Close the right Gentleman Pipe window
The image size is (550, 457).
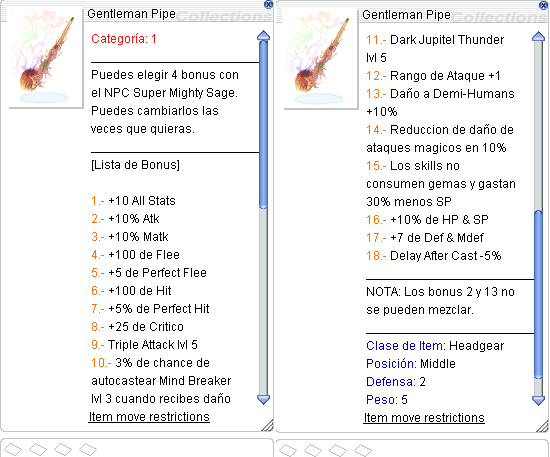coord(543,5)
